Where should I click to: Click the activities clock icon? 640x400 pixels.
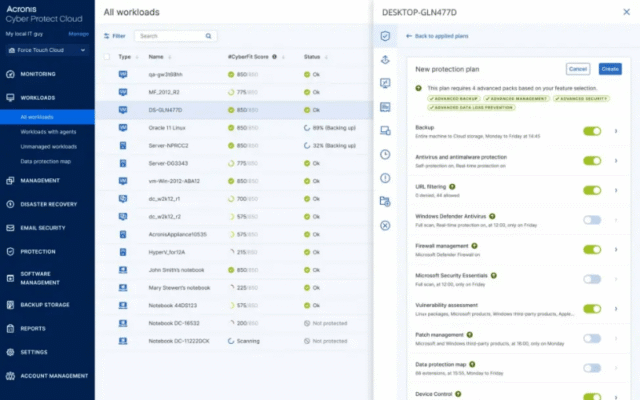pyautogui.click(x=385, y=154)
